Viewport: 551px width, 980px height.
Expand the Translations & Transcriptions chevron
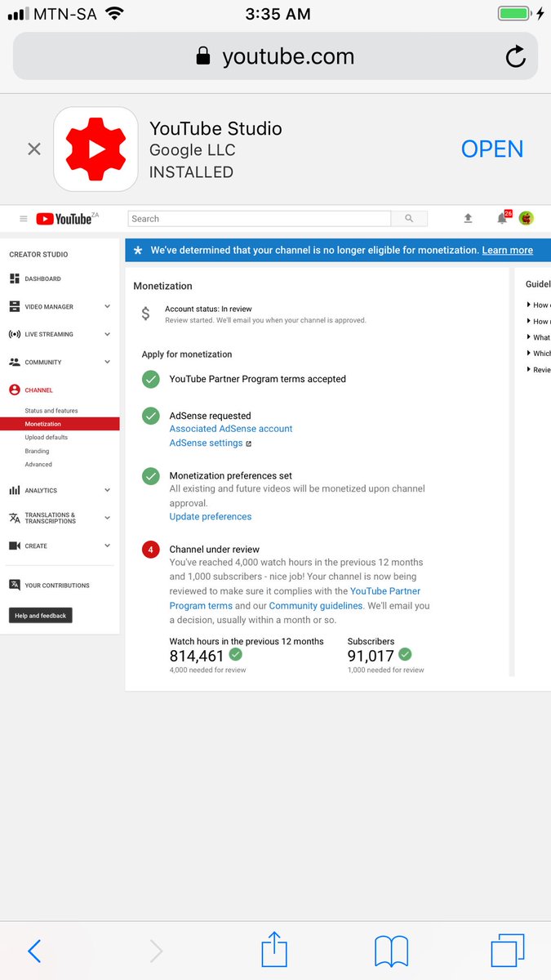(108, 519)
